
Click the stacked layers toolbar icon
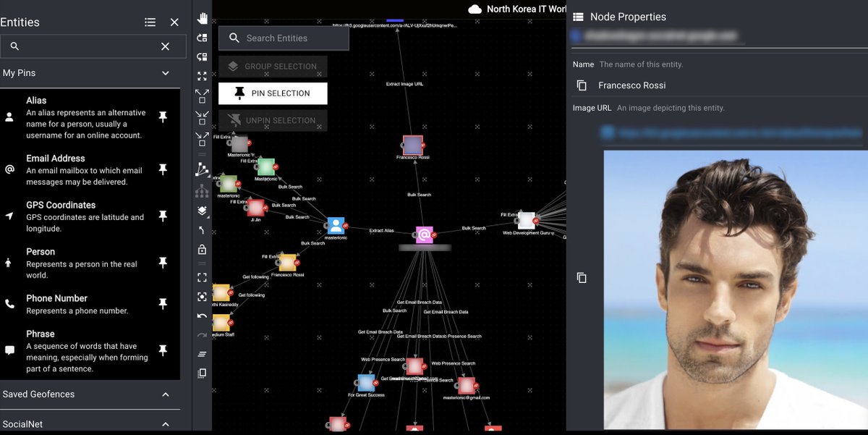[x=202, y=211]
